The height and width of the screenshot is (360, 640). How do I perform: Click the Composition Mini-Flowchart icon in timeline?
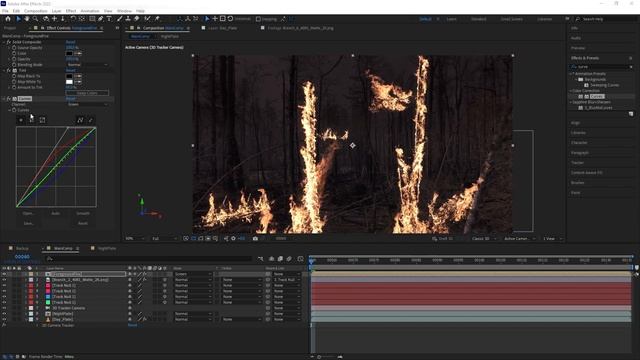[261, 259]
